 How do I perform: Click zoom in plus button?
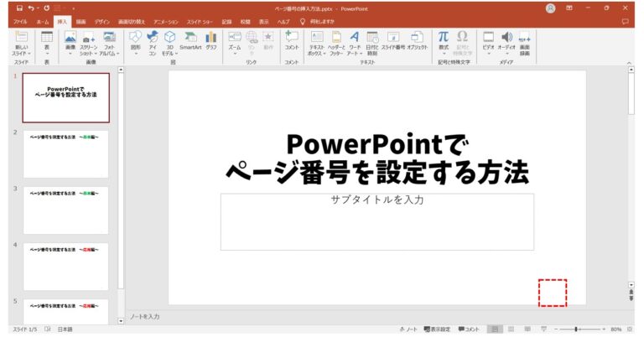coord(604,329)
